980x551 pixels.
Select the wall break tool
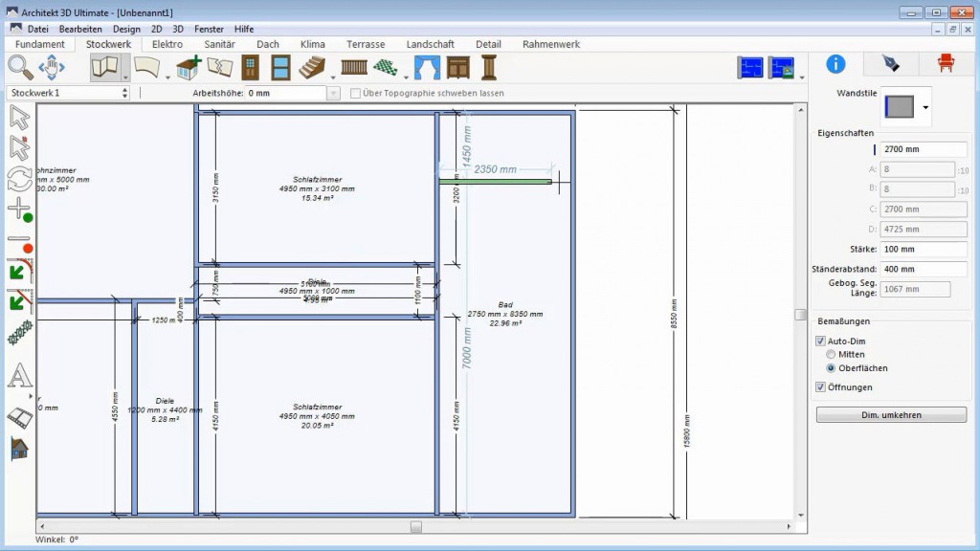(x=220, y=68)
